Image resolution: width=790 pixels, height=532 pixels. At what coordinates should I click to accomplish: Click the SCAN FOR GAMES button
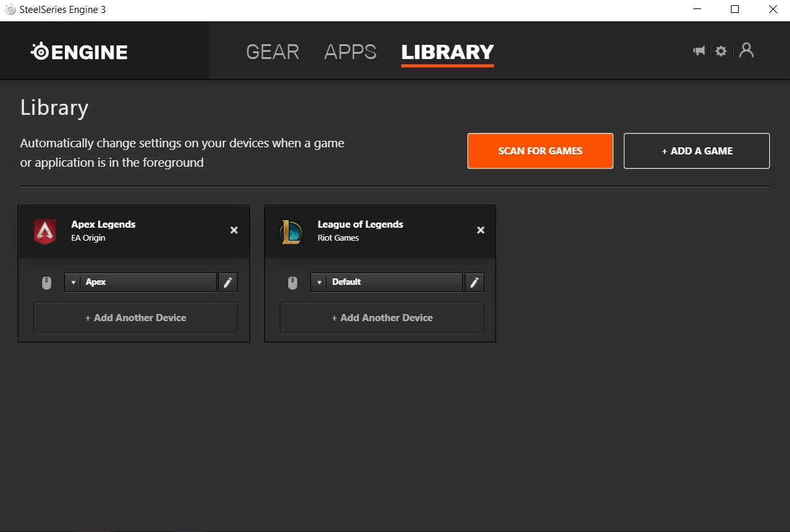(x=540, y=151)
